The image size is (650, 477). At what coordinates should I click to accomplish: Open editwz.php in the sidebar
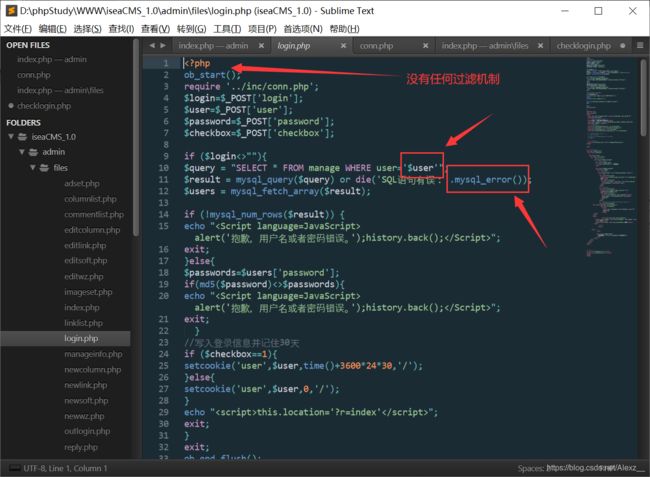pyautogui.click(x=84, y=276)
